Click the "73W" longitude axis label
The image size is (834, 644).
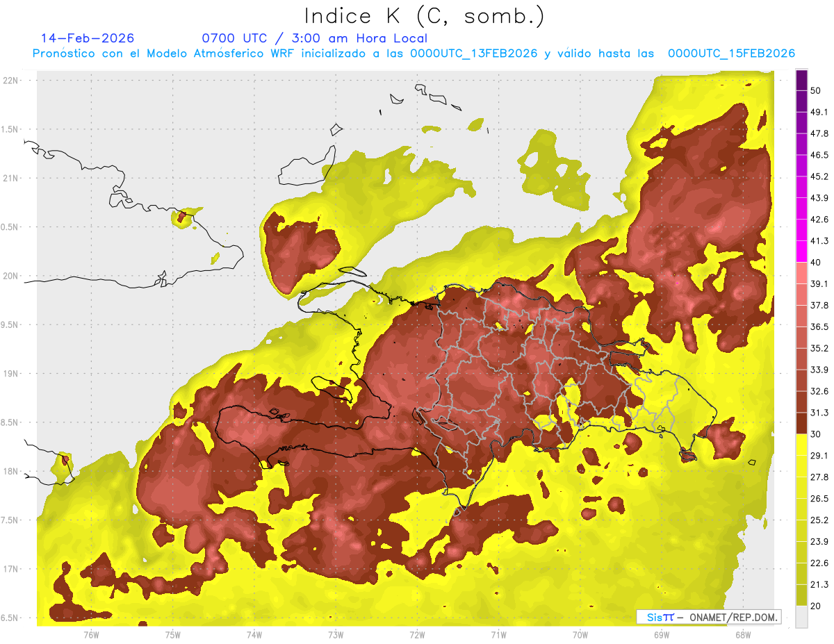point(336,634)
